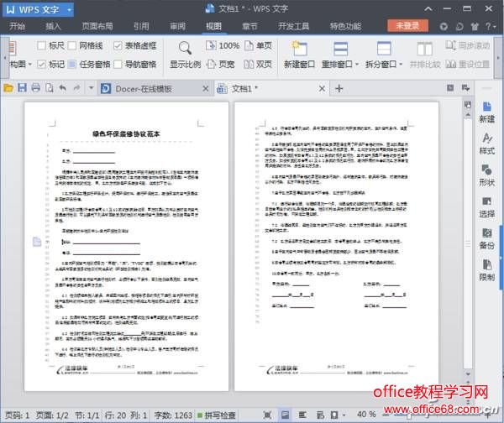
Task: Click the page note icon in left margin
Action: [x=37, y=242]
